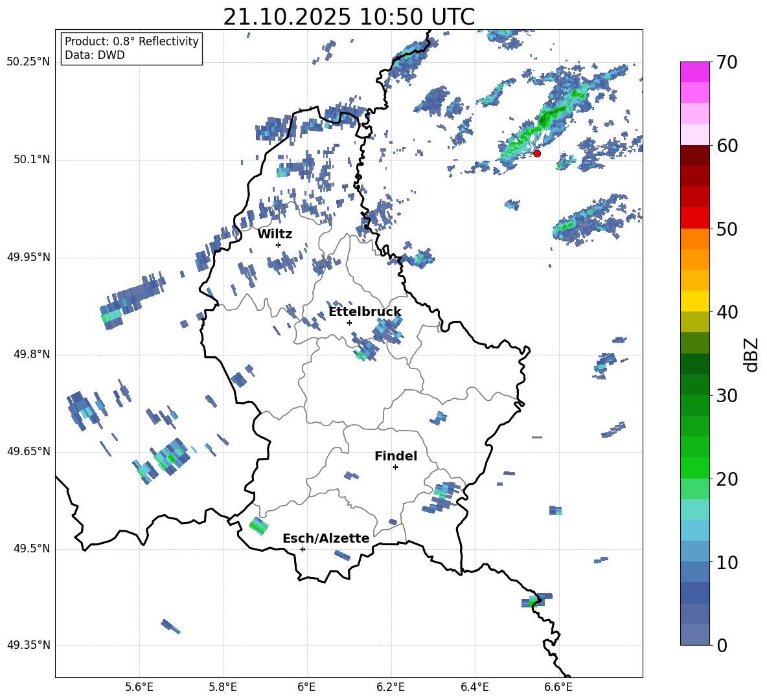Click the 5.6°E longitude label

139,687
